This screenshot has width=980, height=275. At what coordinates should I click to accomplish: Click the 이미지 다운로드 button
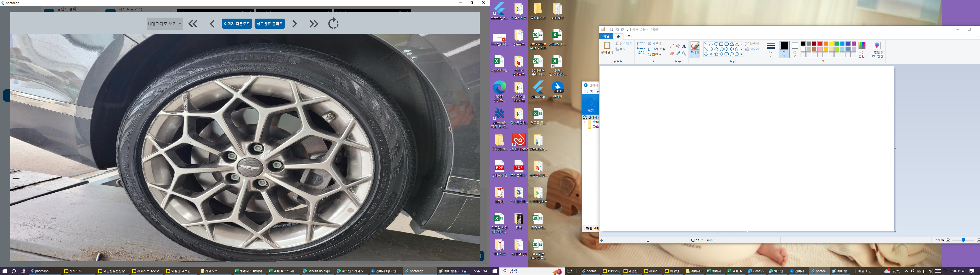[237, 23]
